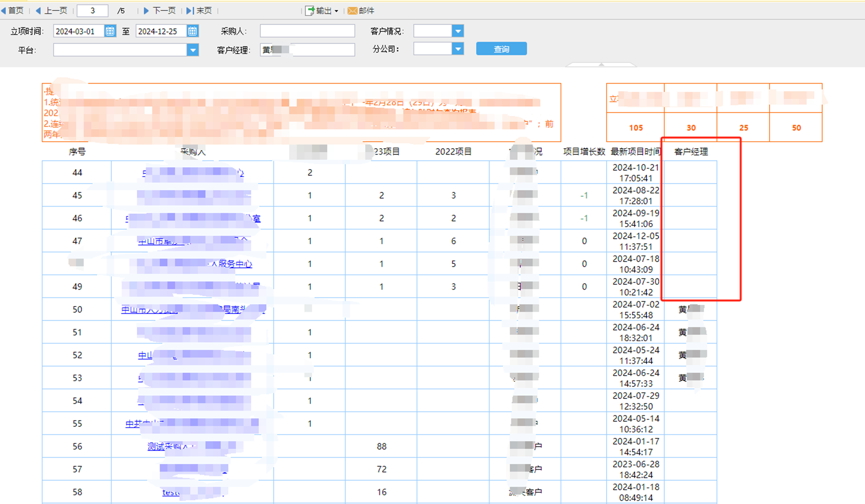
Task: Expand the 客户情况 dropdown
Action: click(458, 31)
